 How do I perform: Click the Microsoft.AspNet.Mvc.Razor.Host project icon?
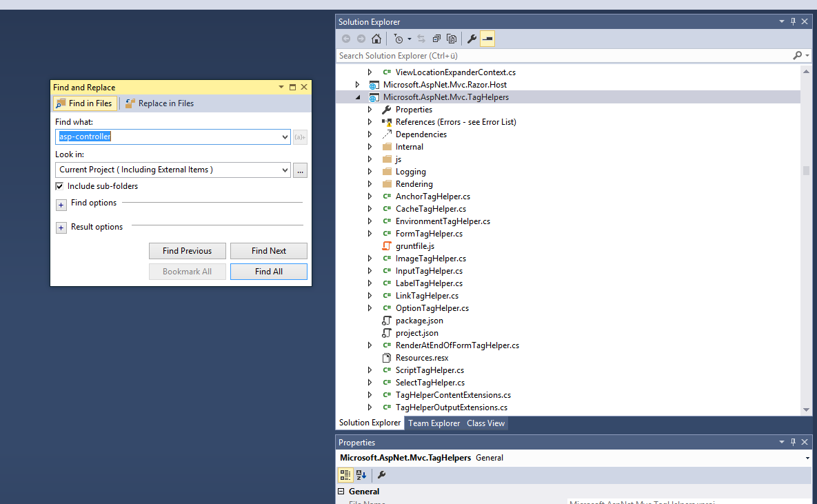(374, 85)
